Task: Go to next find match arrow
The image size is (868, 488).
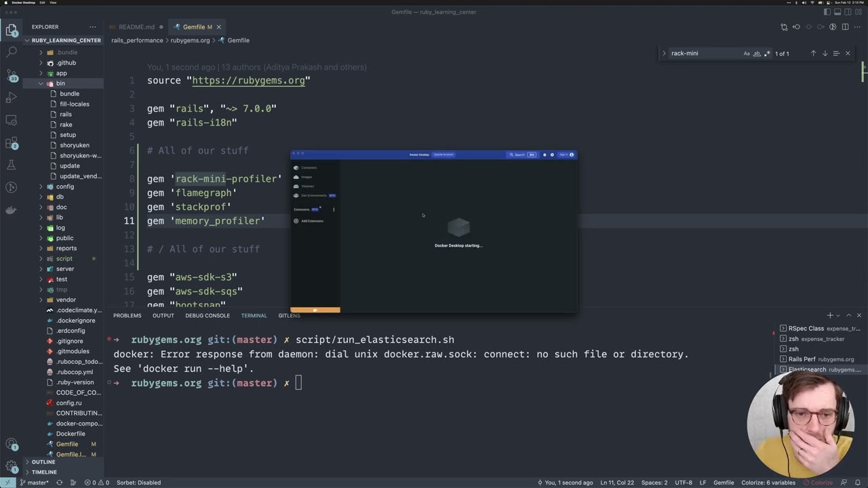Action: click(x=825, y=54)
